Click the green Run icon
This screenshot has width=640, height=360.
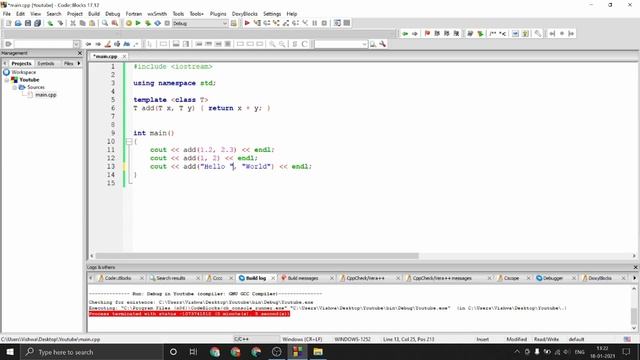pos(138,23)
